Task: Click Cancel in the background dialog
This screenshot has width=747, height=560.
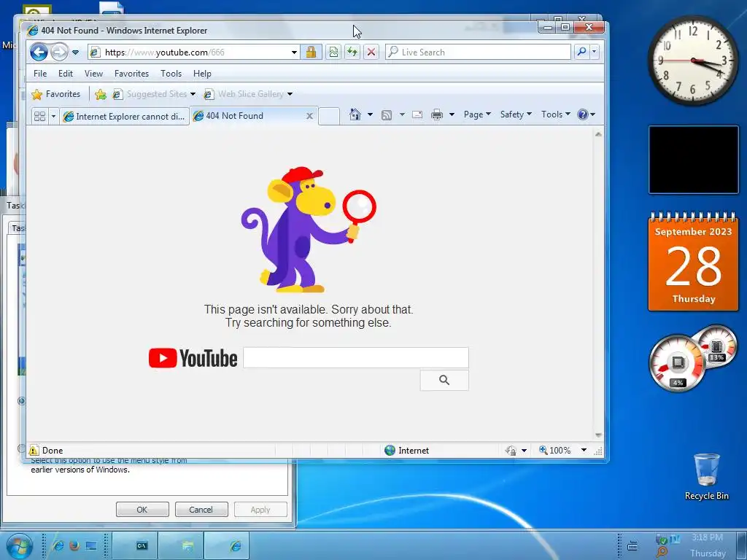Action: (201, 510)
